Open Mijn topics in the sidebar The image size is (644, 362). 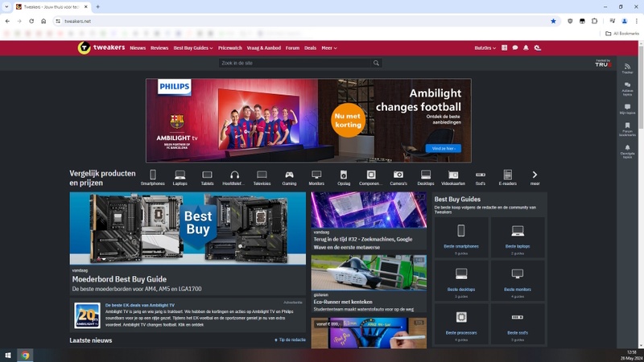point(627,109)
